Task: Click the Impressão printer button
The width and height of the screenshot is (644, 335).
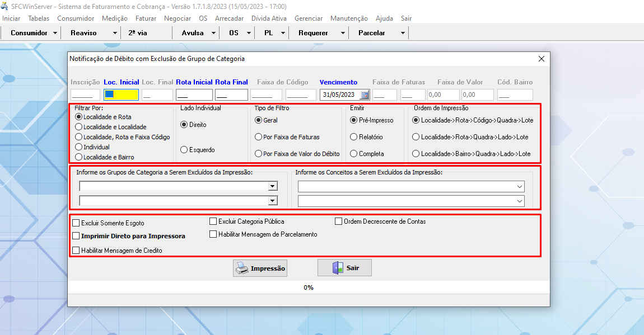Action: [260, 268]
